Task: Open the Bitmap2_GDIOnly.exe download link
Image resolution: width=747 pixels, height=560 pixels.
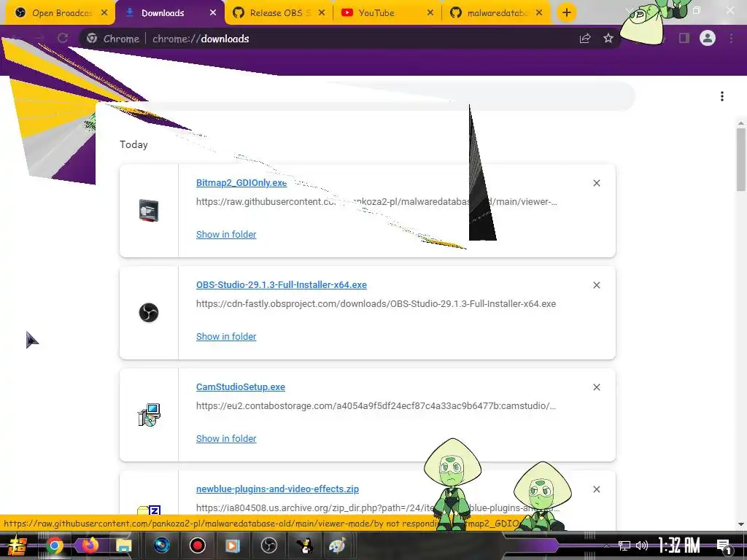Action: click(x=241, y=183)
